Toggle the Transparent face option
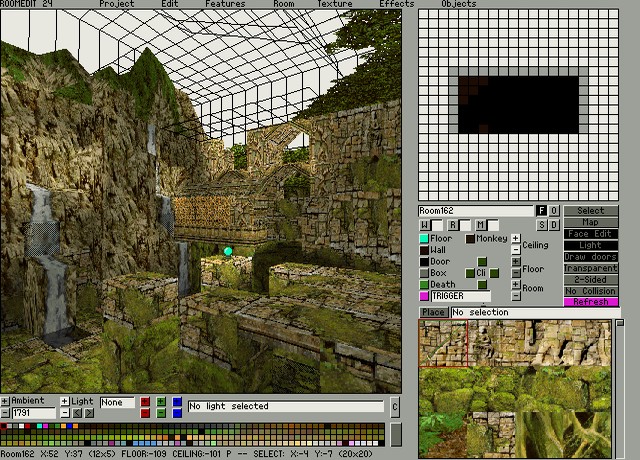The image size is (640, 460). click(x=591, y=268)
